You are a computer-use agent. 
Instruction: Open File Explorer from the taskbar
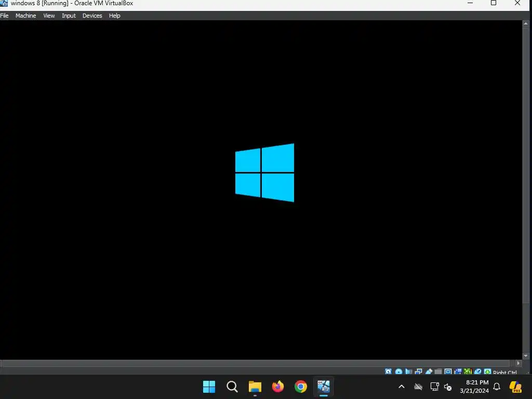pyautogui.click(x=255, y=387)
